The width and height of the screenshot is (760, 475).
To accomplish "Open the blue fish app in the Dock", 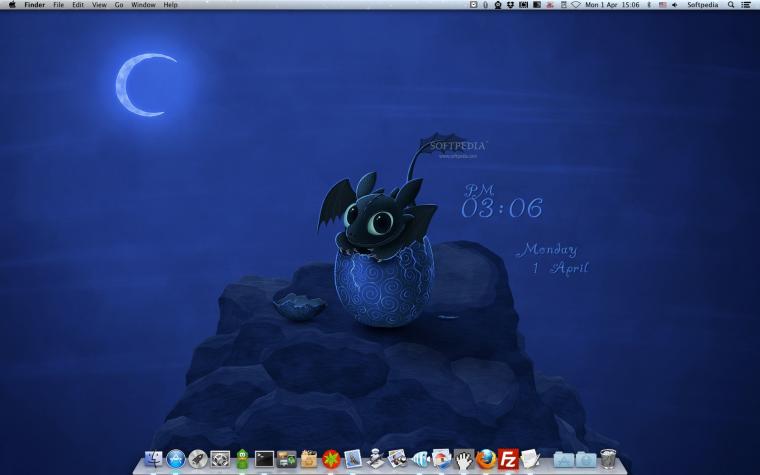I will pyautogui.click(x=420, y=459).
